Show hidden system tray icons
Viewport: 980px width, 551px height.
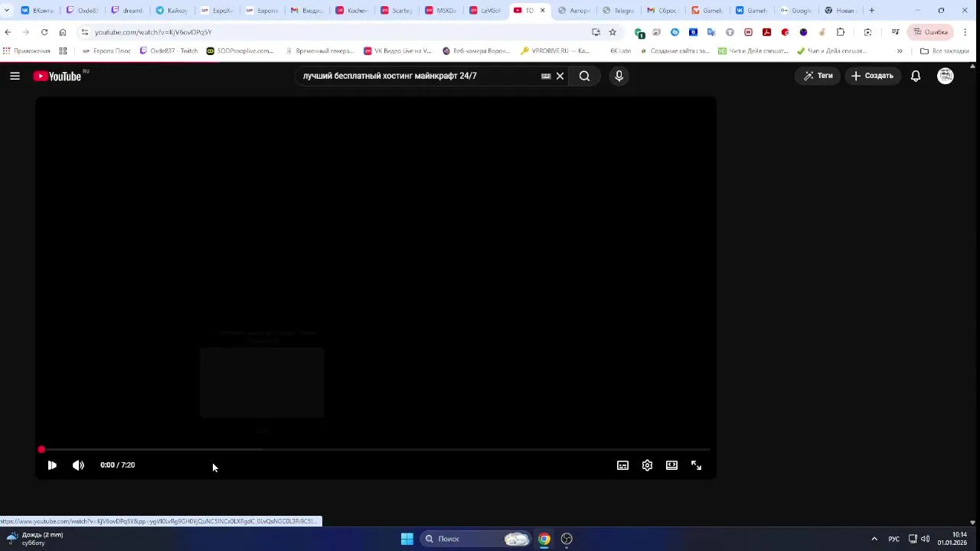(874, 539)
